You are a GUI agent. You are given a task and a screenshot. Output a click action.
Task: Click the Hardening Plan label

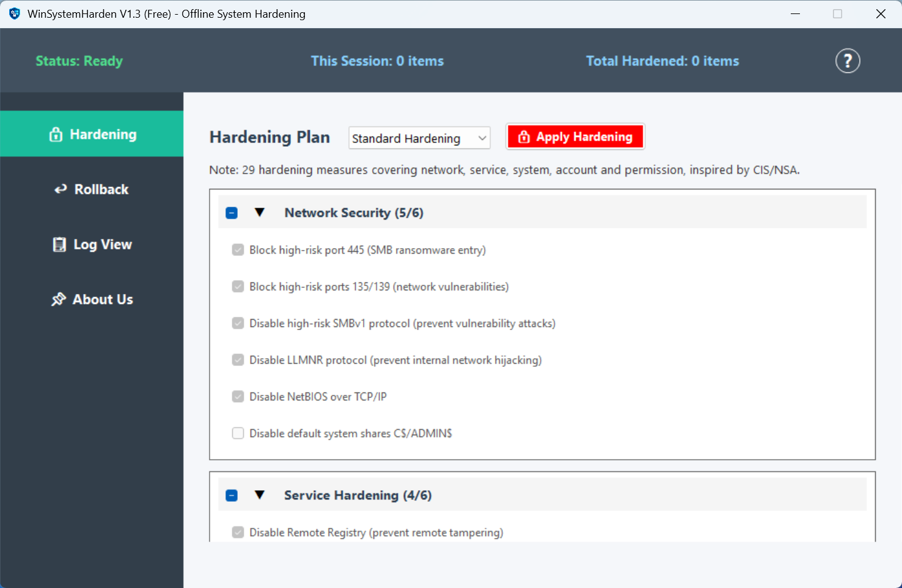(x=269, y=138)
